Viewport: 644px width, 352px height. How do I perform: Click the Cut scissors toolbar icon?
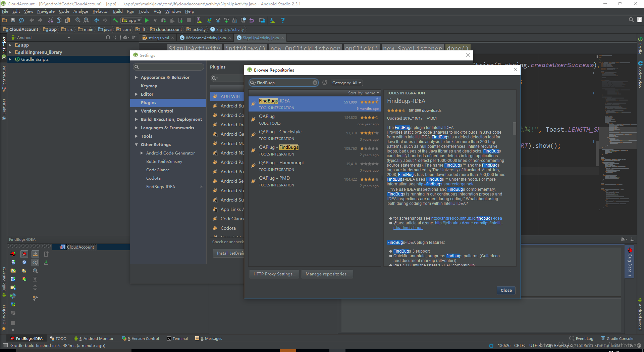(51, 20)
